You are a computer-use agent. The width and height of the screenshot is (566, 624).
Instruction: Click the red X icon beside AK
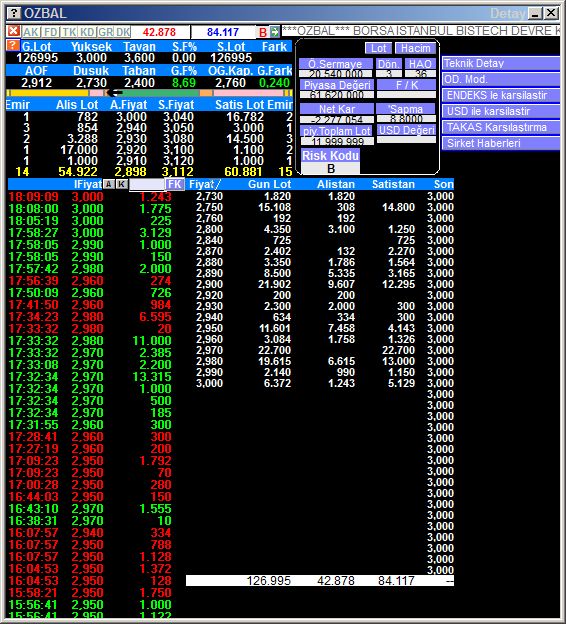coord(14,31)
